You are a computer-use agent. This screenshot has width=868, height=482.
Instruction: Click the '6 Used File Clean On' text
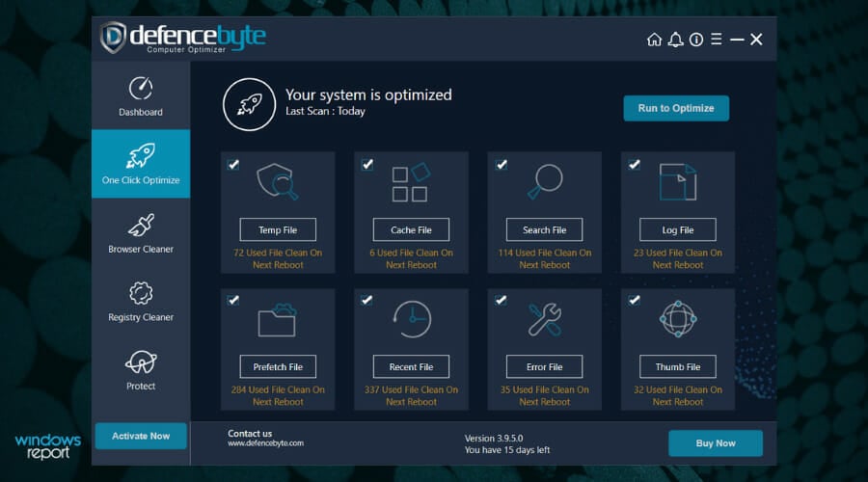point(411,253)
